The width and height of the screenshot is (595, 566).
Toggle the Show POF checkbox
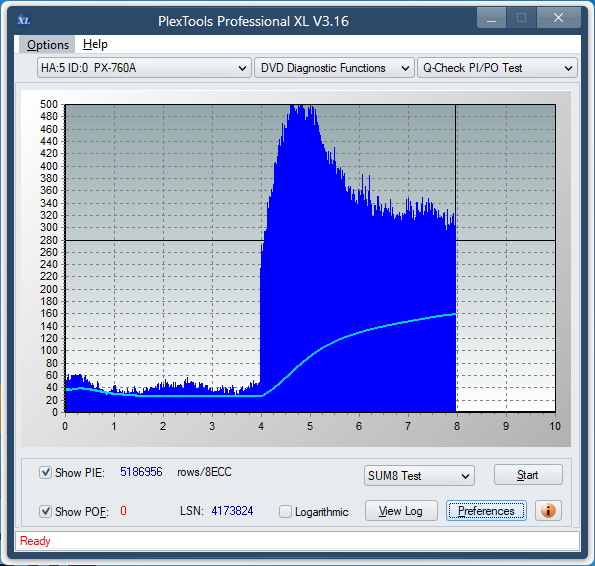[x=46, y=511]
